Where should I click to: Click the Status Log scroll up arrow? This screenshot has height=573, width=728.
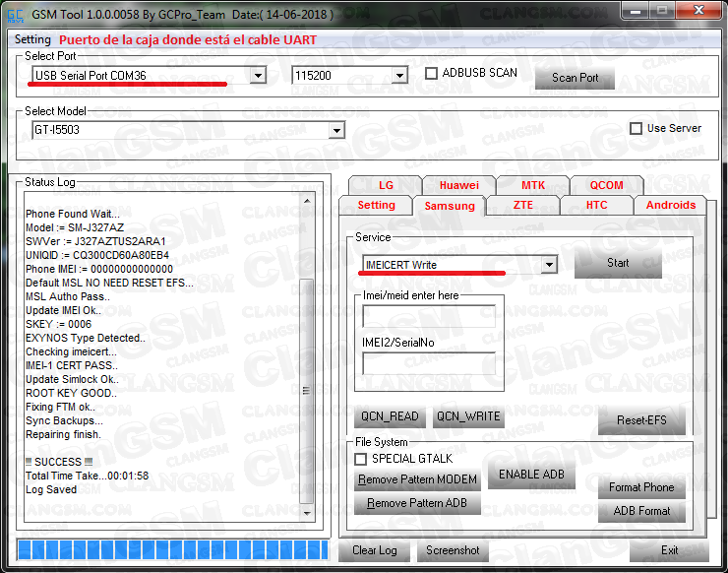point(307,201)
